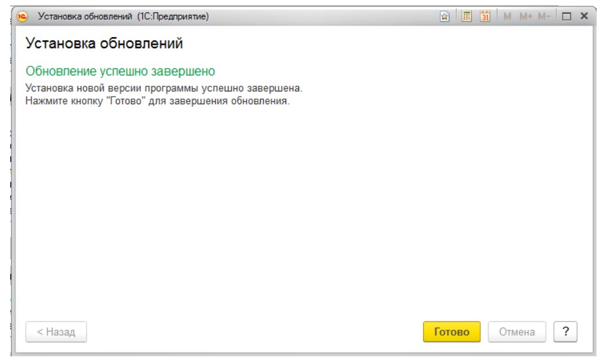The height and width of the screenshot is (364, 605).
Task: Click the M+ memory add button
Action: click(526, 16)
